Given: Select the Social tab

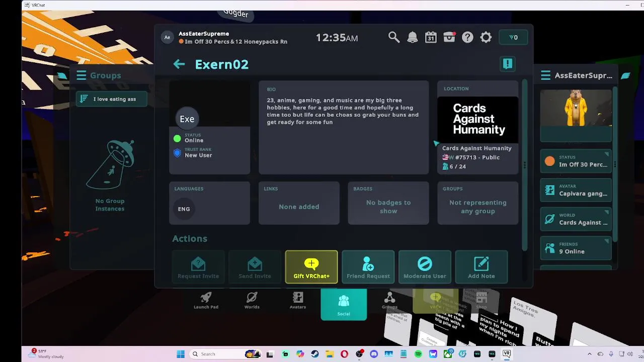Looking at the screenshot, I should pos(344,304).
